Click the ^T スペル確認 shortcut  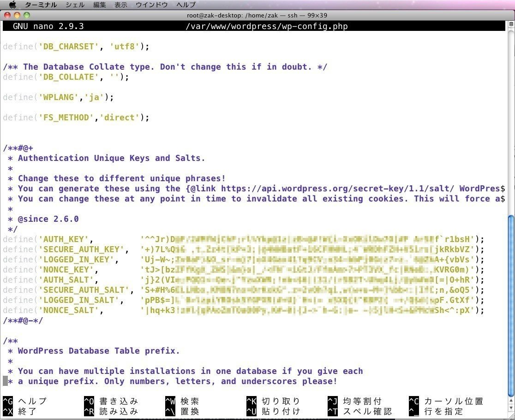coord(360,411)
